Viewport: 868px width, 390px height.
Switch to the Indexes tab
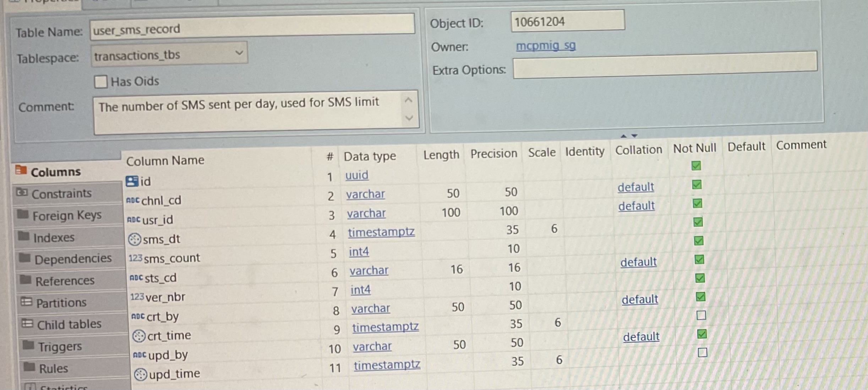[54, 237]
